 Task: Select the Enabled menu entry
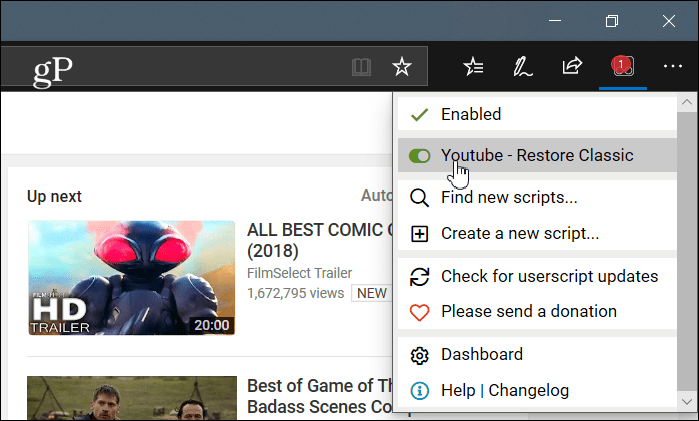pos(537,114)
